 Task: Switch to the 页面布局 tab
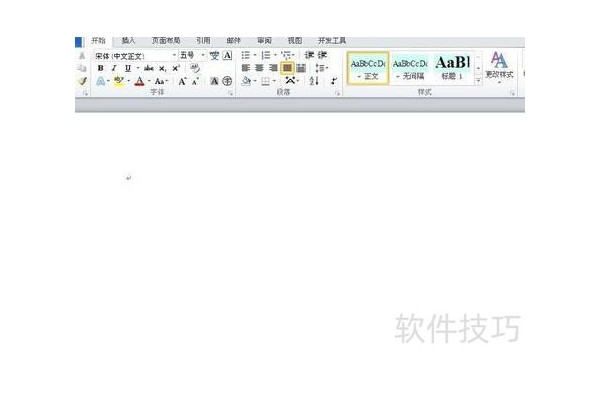point(166,41)
